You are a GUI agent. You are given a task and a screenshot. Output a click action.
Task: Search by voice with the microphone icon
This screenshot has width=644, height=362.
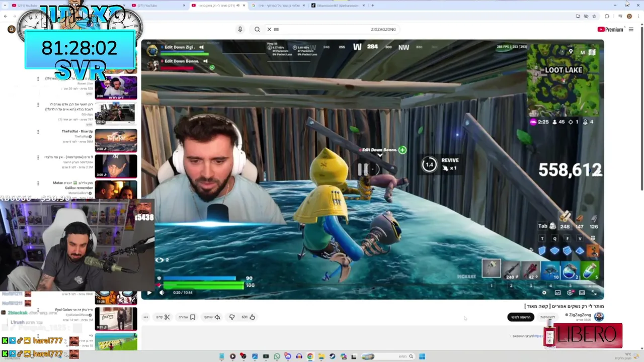pos(240,29)
